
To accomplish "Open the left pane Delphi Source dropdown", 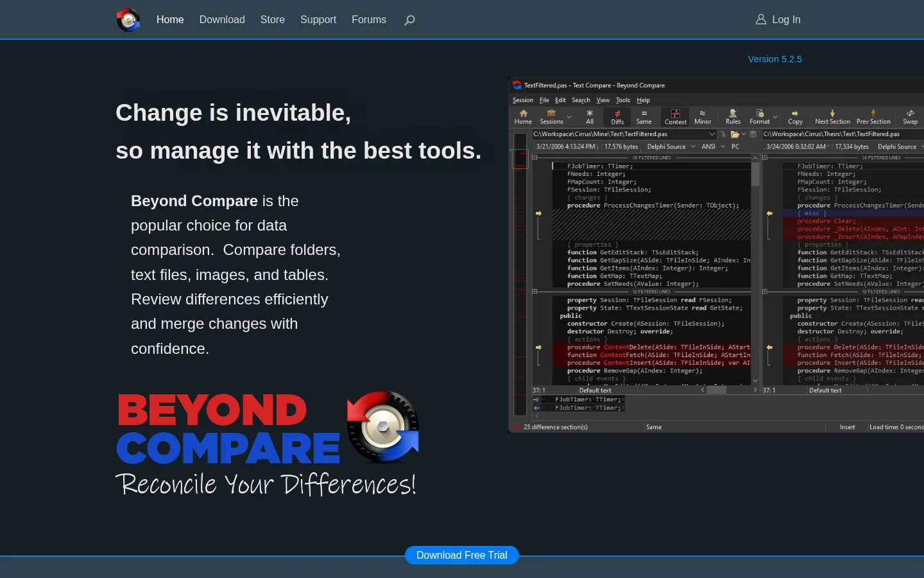I will pos(693,146).
